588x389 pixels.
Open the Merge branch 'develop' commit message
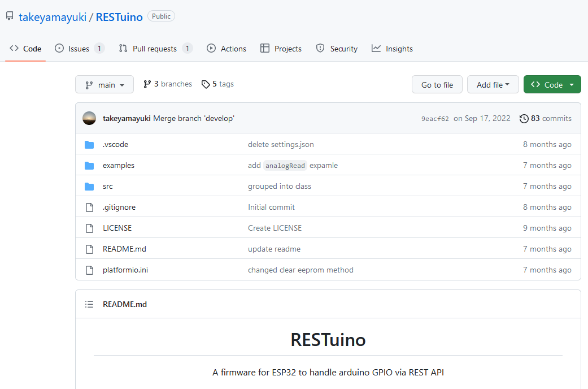point(194,118)
